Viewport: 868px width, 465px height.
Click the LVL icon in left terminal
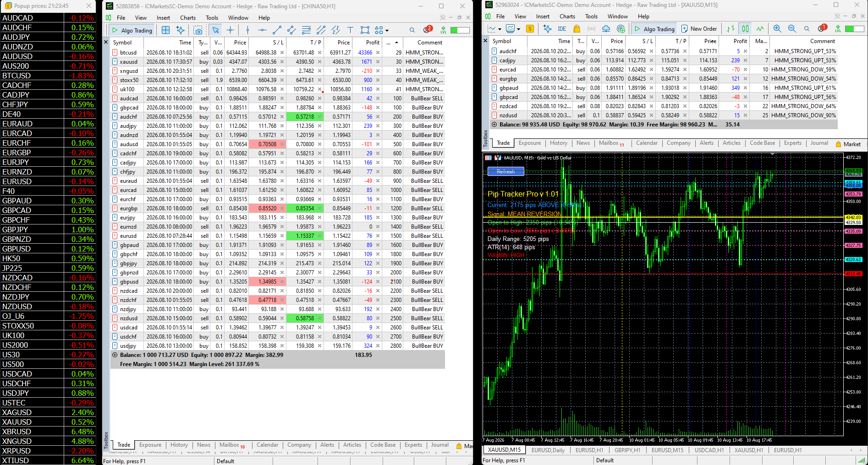click(x=443, y=30)
